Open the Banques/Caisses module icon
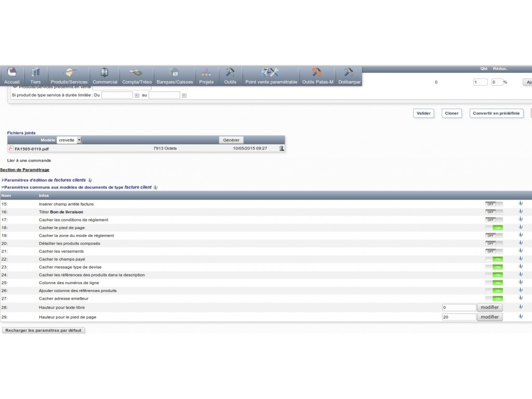The image size is (532, 399). click(175, 73)
